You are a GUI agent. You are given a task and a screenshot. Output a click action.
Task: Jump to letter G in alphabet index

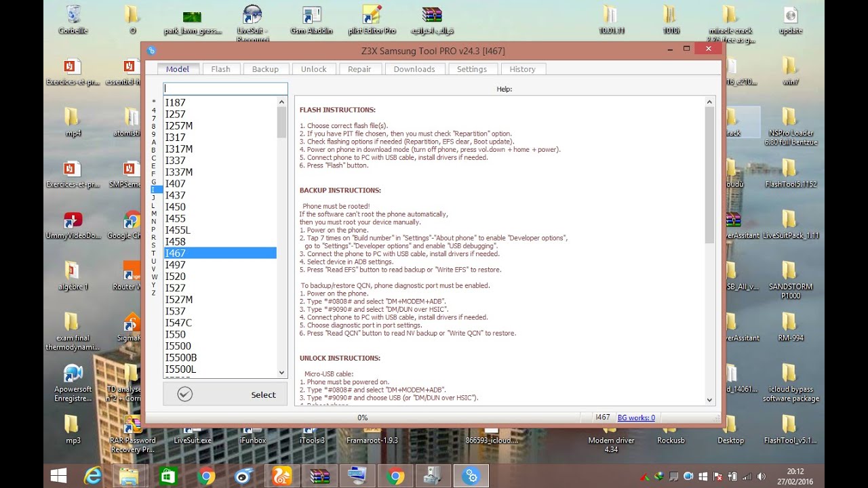pyautogui.click(x=154, y=182)
